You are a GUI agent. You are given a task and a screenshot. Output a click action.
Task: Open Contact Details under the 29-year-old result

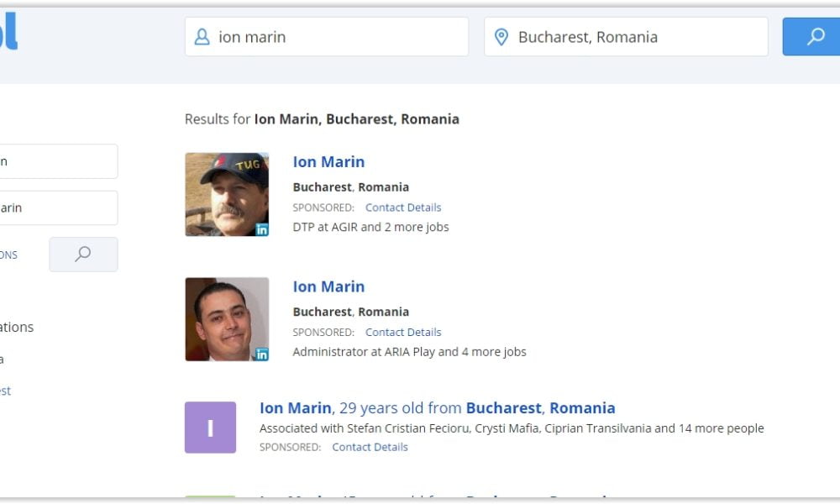point(370,447)
